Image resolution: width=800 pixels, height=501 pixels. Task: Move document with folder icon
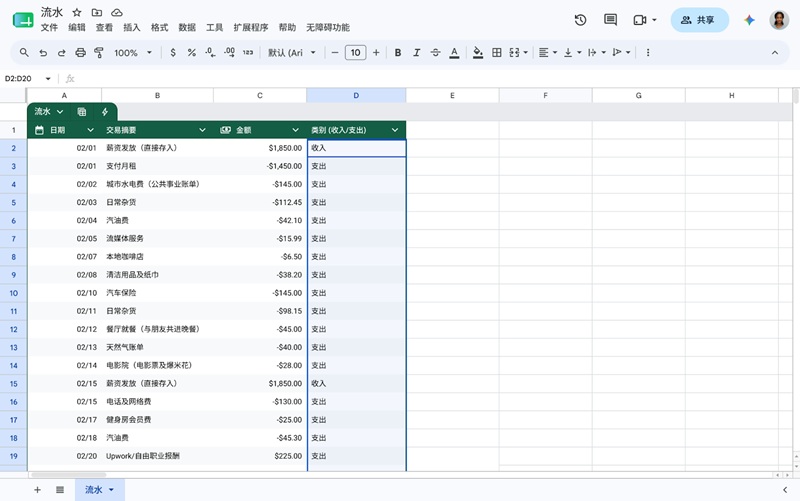(97, 12)
